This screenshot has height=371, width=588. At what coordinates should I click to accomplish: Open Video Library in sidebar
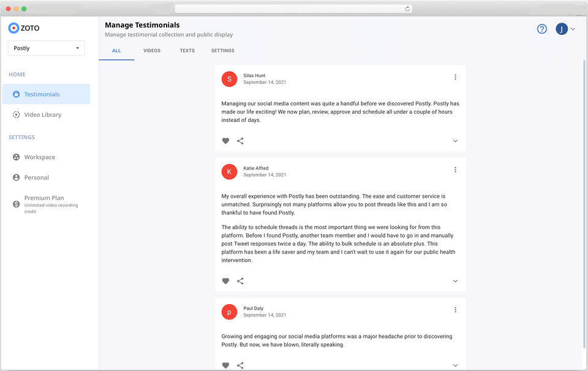(x=46, y=114)
